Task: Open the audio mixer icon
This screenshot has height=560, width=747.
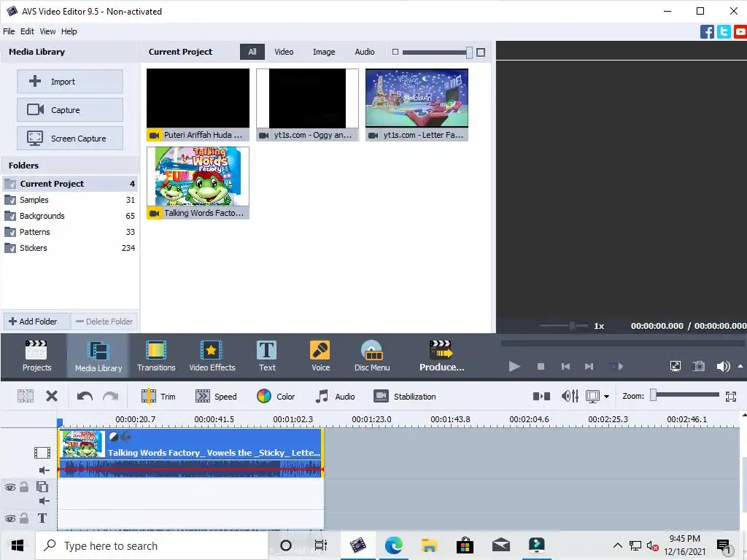Action: pyautogui.click(x=570, y=396)
